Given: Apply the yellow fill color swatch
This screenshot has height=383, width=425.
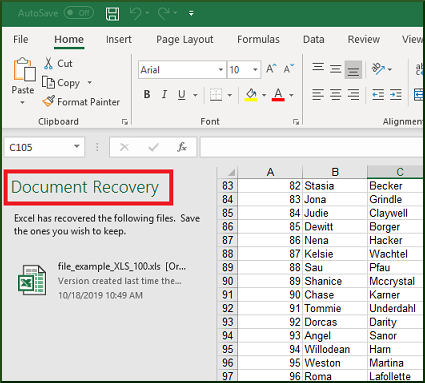Looking at the screenshot, I should click(x=251, y=95).
